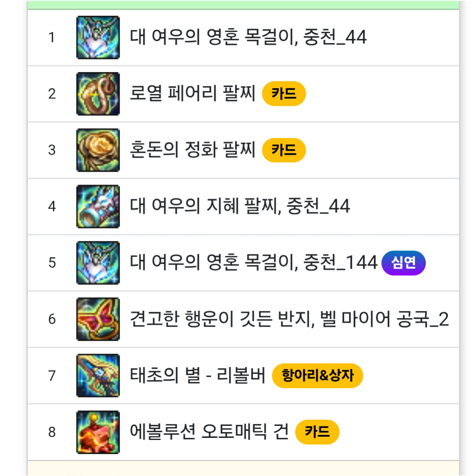Click the 카드 tag beside 혼돈의 정화 팔찌
The width and height of the screenshot is (476, 476).
[284, 150]
